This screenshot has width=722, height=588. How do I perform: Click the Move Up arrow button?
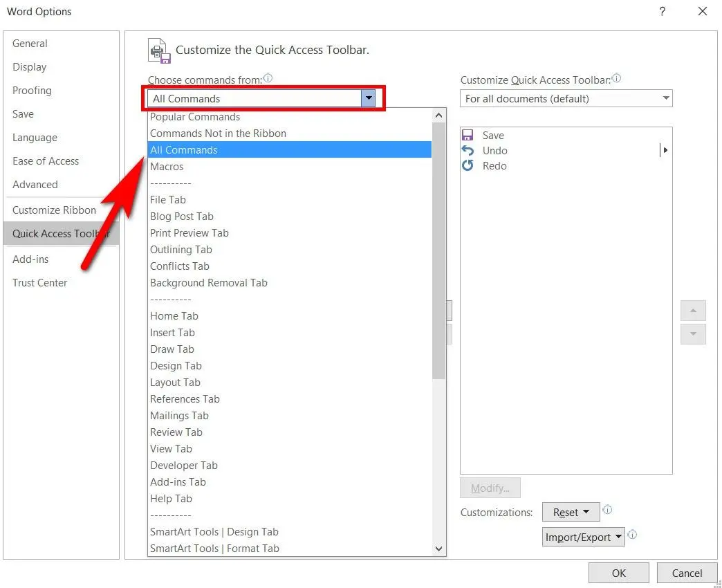pos(693,311)
